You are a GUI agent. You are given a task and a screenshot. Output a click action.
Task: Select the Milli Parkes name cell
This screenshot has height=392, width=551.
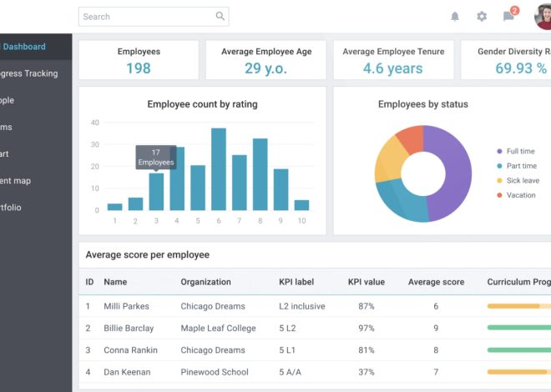126,306
